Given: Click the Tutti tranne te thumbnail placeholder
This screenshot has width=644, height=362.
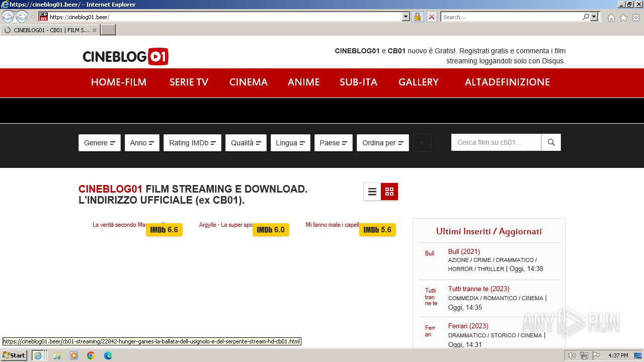Looking at the screenshot, I should point(431,297).
